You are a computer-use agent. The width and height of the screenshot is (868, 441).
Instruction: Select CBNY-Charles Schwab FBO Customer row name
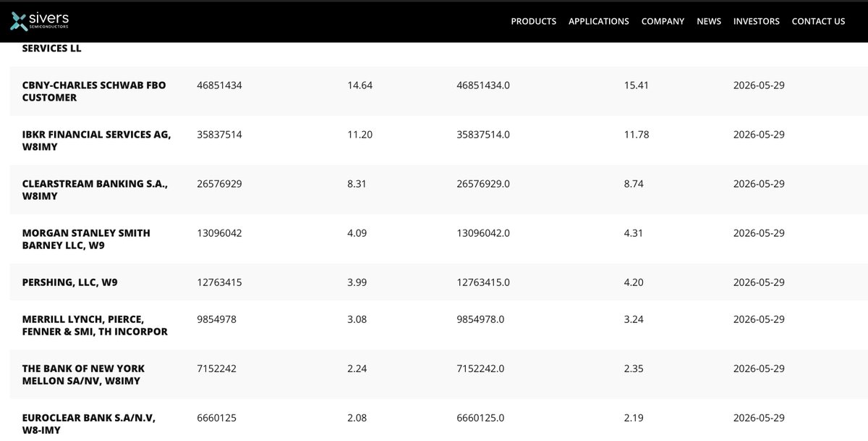[94, 91]
